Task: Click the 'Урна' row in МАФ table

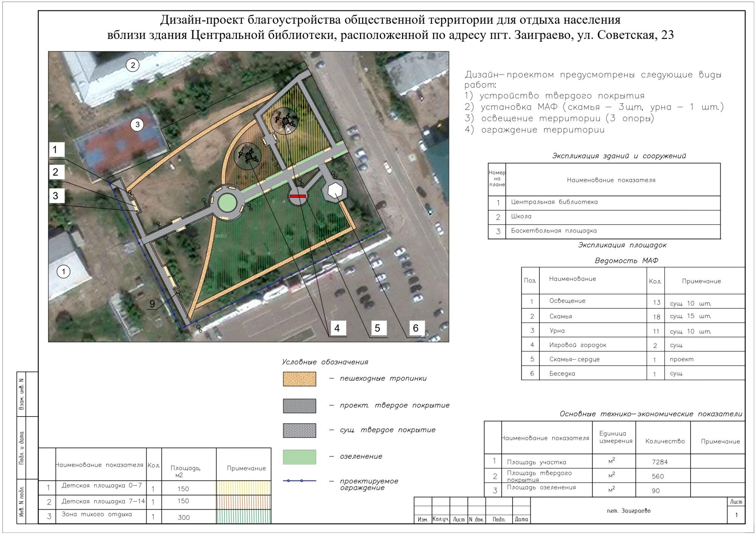Action: [x=633, y=330]
